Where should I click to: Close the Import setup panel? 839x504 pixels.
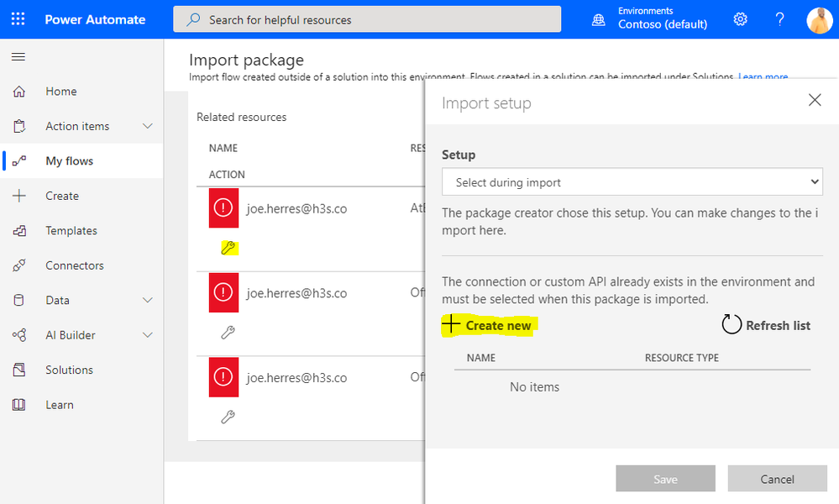[814, 101]
